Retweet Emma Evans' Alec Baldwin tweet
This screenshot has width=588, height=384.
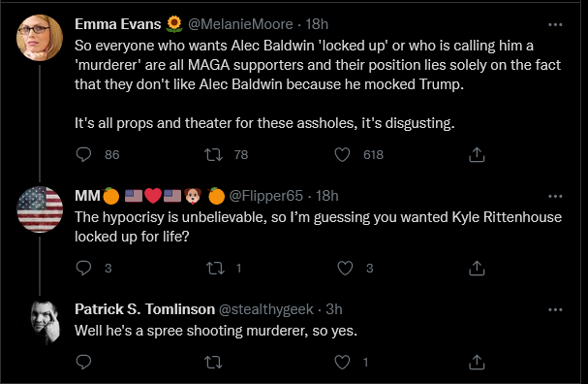pos(213,154)
